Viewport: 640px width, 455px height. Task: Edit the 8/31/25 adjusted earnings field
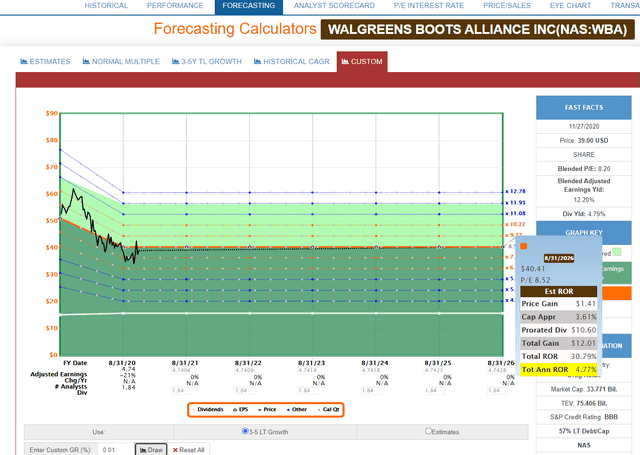click(434, 370)
